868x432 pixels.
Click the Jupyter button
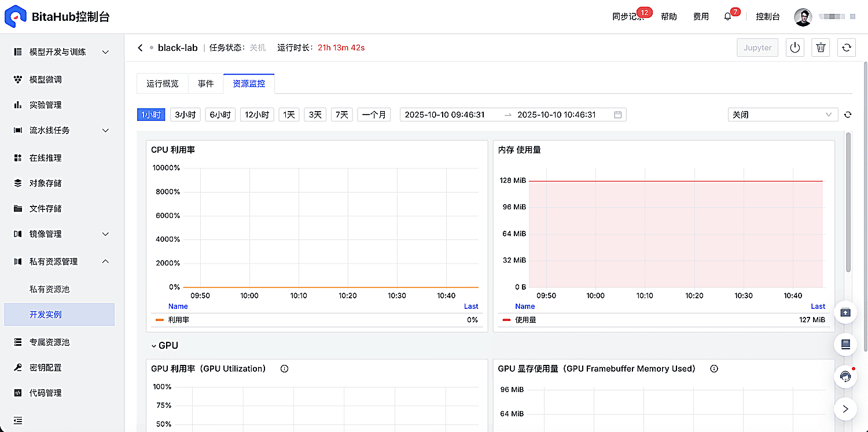point(757,48)
